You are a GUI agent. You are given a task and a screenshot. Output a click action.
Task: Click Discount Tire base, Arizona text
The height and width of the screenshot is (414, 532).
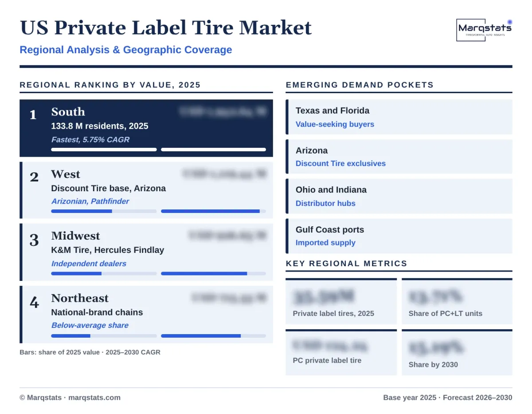coord(109,188)
